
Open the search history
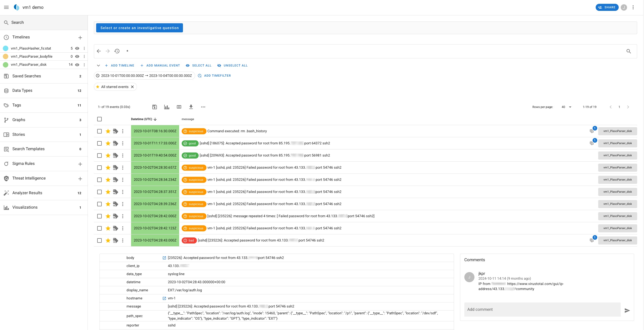pyautogui.click(x=117, y=51)
